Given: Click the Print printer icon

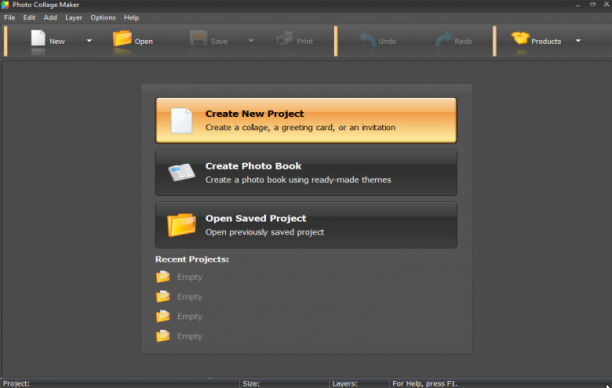Looking at the screenshot, I should (285, 39).
